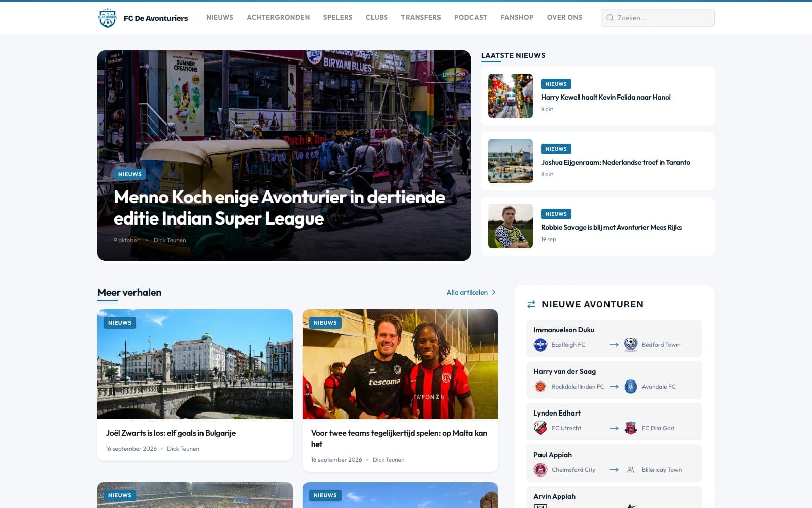This screenshot has height=508, width=812.
Task: Open the Over ons page
Action: click(x=564, y=17)
